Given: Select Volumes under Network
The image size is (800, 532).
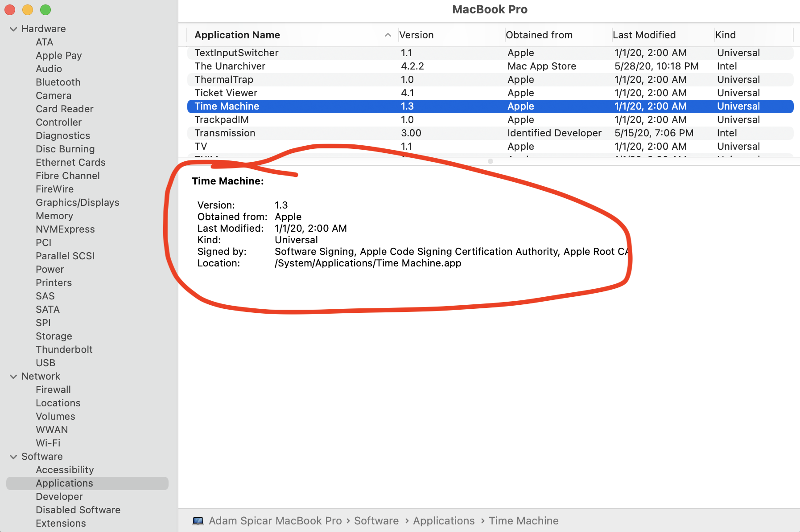Looking at the screenshot, I should coord(56,416).
